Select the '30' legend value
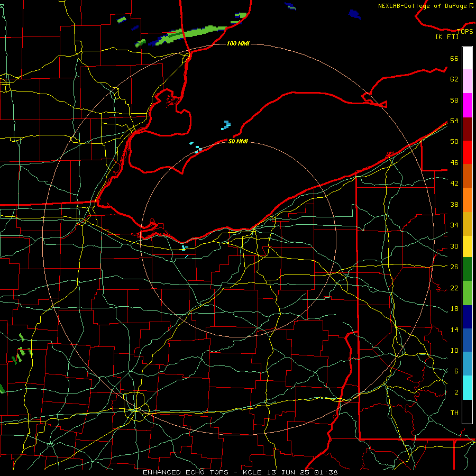 [x=454, y=246]
